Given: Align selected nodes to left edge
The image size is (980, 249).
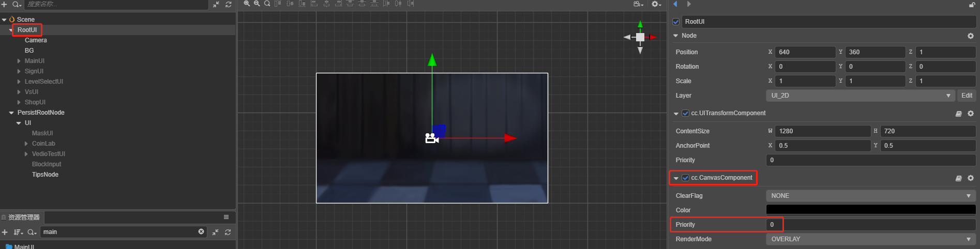Looking at the screenshot, I should point(314,3).
